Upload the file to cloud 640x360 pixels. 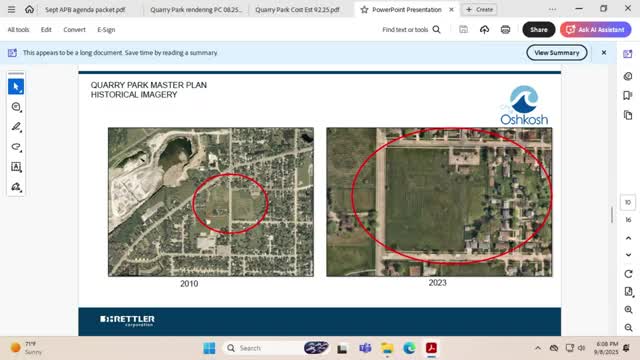click(x=484, y=29)
